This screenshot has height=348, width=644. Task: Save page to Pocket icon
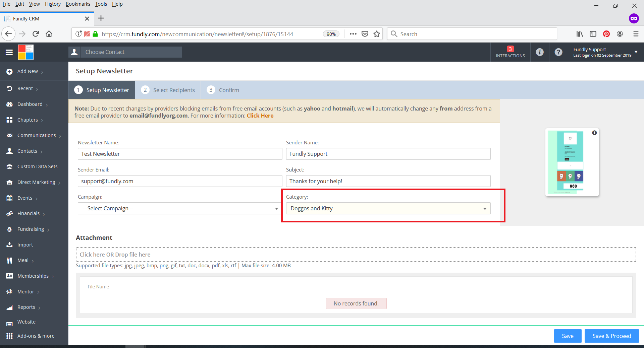click(365, 34)
